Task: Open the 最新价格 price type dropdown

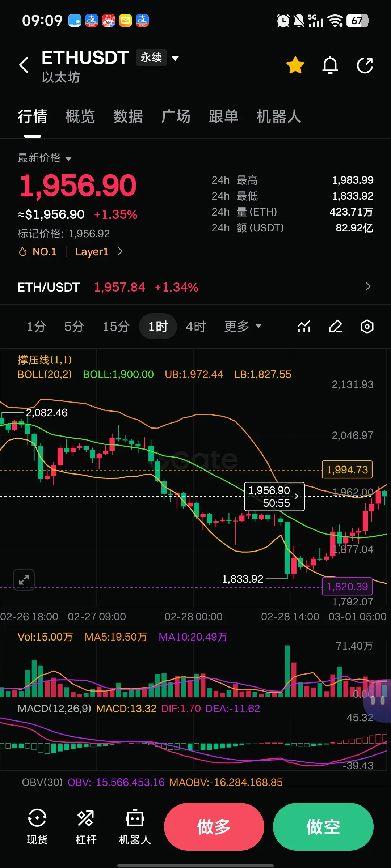Action: pos(45,158)
